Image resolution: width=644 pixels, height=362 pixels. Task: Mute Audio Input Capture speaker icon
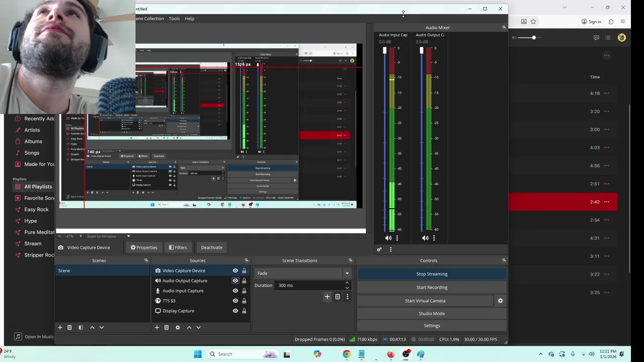[x=388, y=238]
